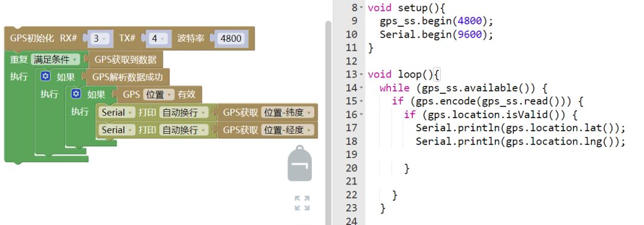
Task: Open the GPS 位置 validity dropdown
Action: point(159,95)
